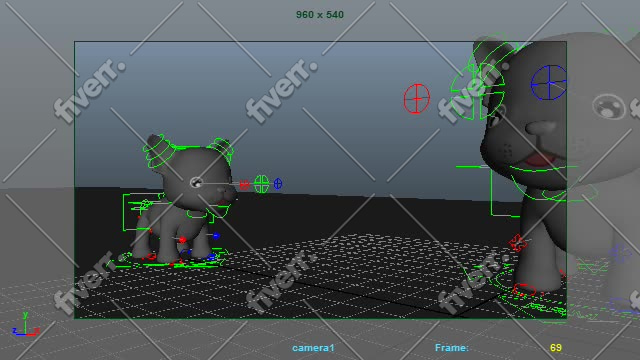Image resolution: width=640 pixels, height=360 pixels.
Task: Click the 960 x 540 resolution label
Action: click(320, 15)
